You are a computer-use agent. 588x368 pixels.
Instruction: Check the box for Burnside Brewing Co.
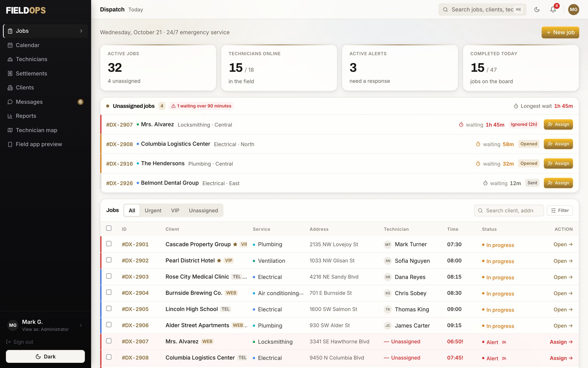[x=109, y=292]
